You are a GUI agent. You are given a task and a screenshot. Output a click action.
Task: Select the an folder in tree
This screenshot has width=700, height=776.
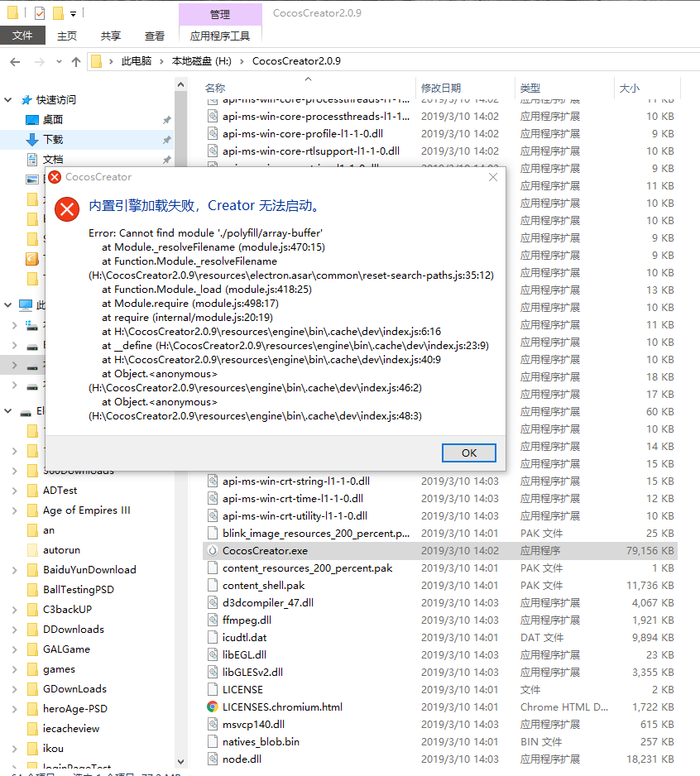[49, 530]
